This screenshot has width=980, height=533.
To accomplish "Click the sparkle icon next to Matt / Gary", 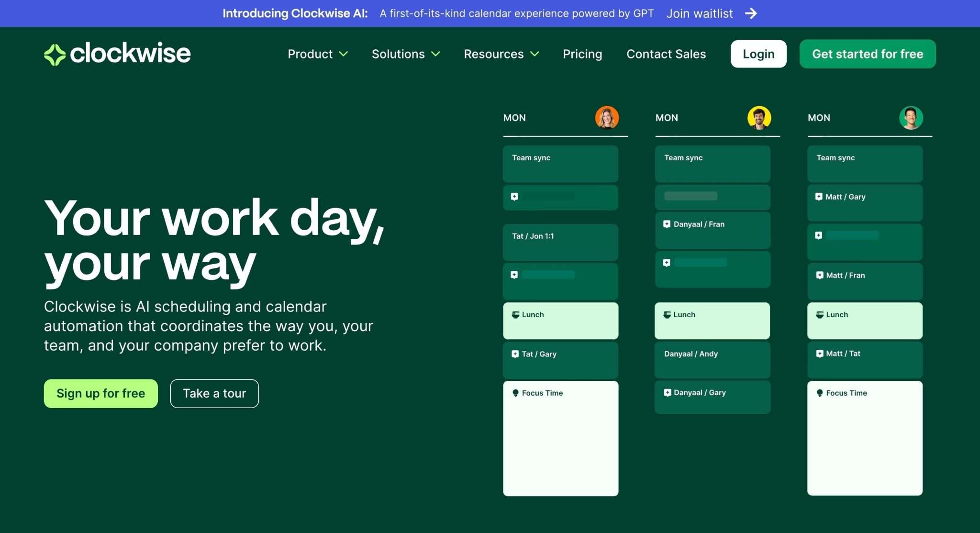I will pos(819,197).
